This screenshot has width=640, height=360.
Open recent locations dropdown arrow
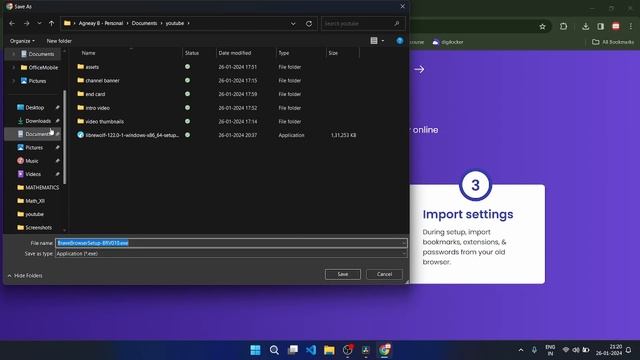click(x=39, y=24)
